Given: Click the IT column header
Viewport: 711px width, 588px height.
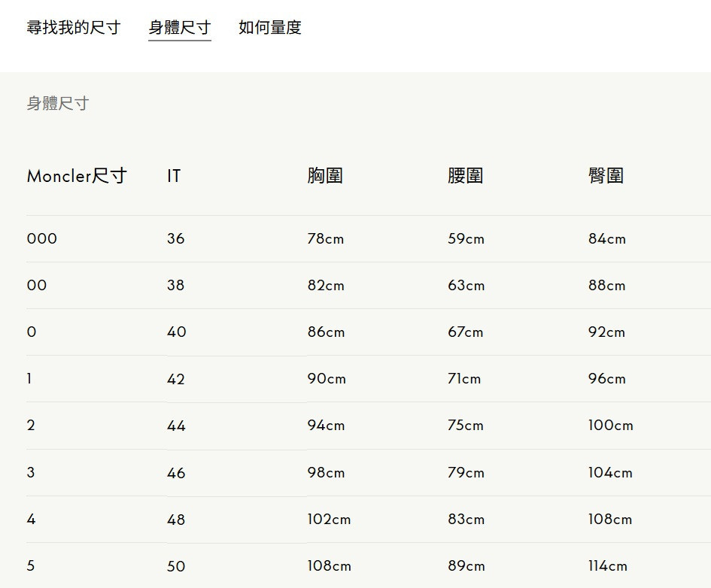Looking at the screenshot, I should 174,176.
